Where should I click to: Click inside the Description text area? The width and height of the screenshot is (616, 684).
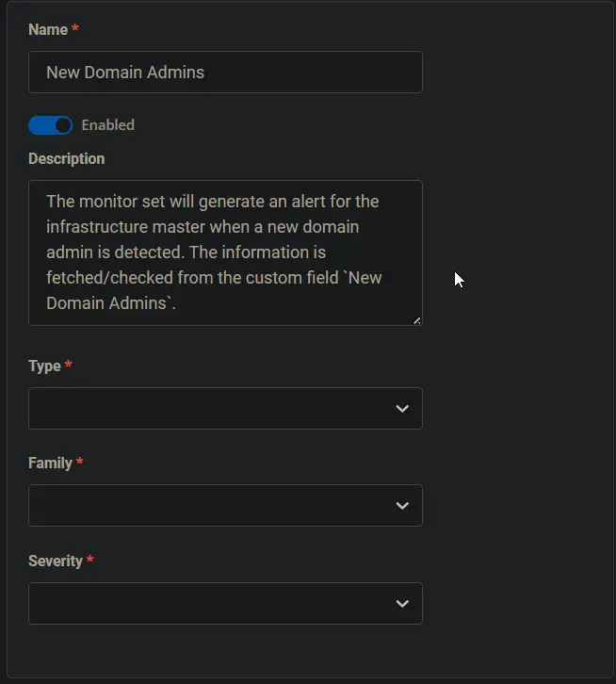click(225, 252)
